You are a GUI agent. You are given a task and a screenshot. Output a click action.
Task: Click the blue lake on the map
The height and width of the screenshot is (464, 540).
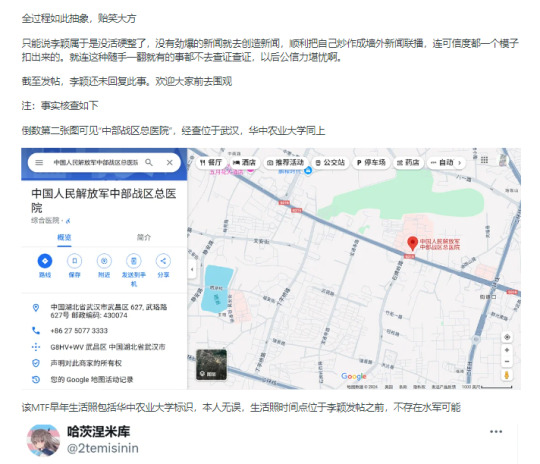(x=216, y=289)
